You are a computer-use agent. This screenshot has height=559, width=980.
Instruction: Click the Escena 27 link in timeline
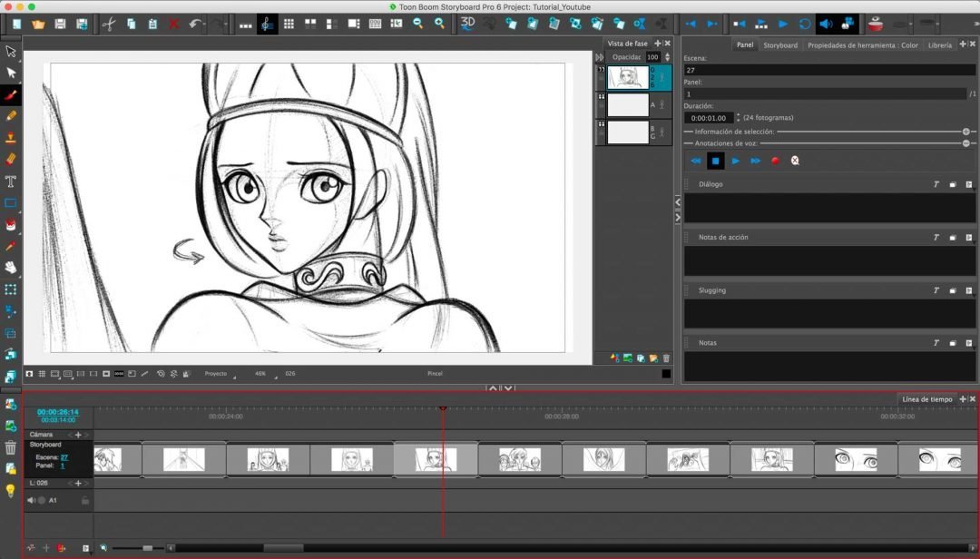pos(64,457)
